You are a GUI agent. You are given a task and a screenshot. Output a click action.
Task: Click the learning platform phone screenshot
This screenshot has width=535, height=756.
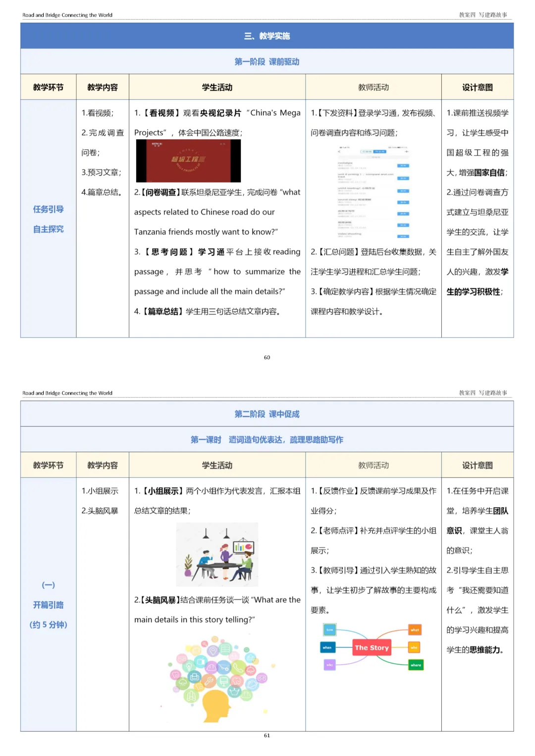pyautogui.click(x=373, y=192)
